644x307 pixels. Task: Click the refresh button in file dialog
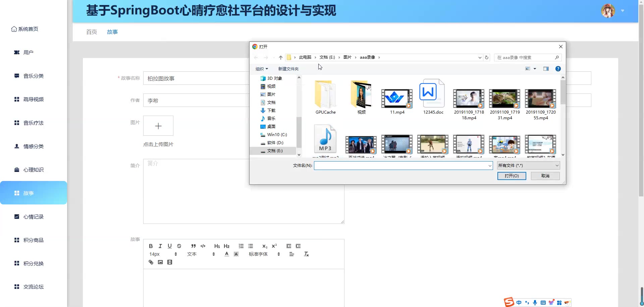pos(487,58)
